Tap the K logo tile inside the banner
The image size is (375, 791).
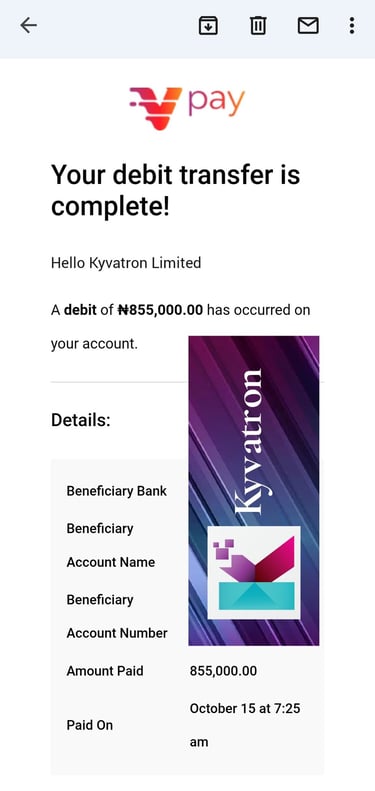pos(254,573)
